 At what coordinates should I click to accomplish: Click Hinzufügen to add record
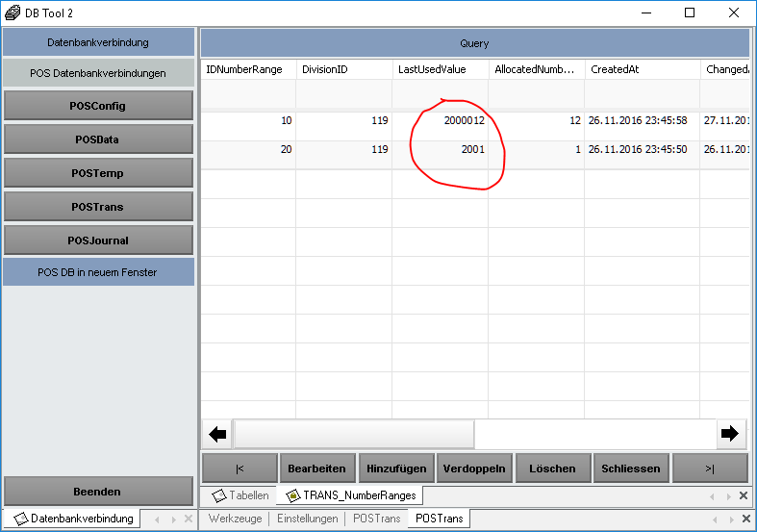396,469
